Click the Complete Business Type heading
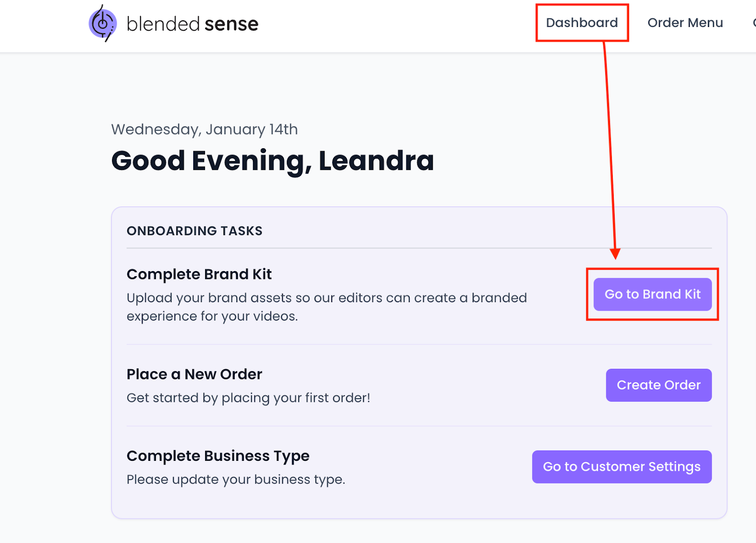 coord(218,456)
